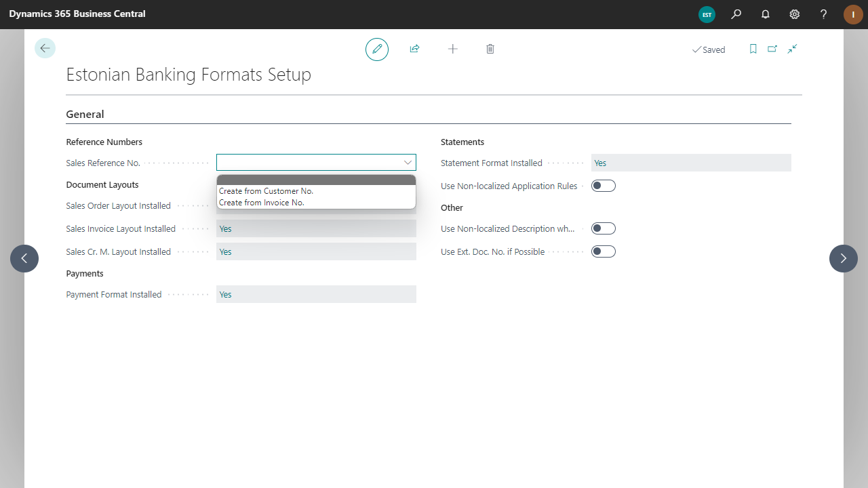Screen dimensions: 868x488
Task: Go back with the back arrow button
Action: 45,48
